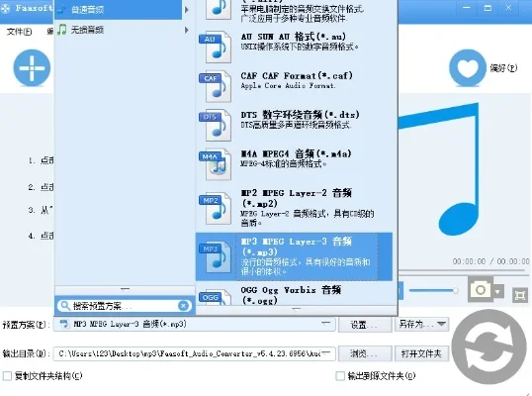532x396 pixels.
Task: Start conversion with the round convert button
Action: 488,346
